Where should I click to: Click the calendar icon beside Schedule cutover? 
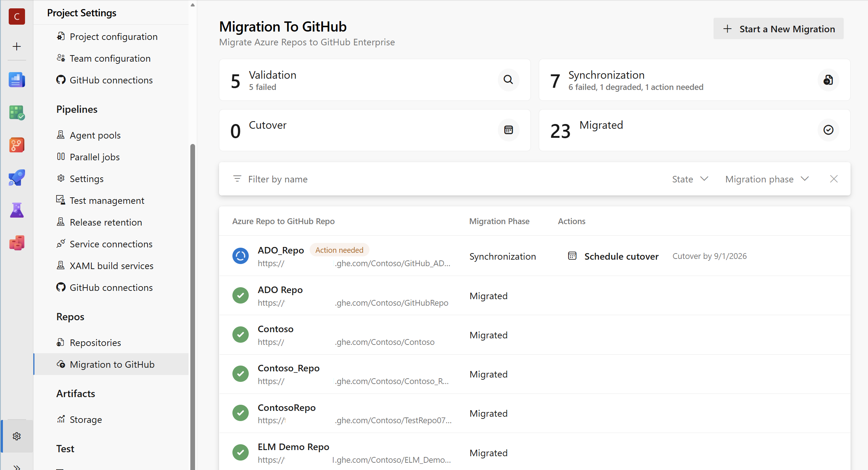572,256
